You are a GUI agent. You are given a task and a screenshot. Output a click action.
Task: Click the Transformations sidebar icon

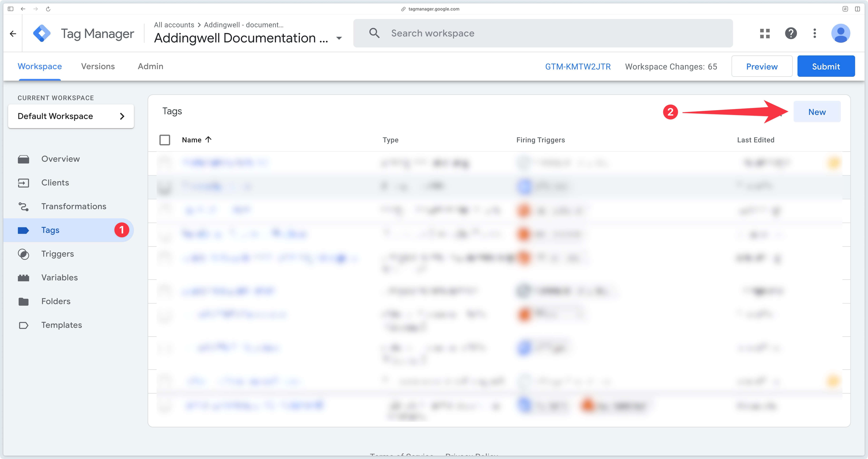coord(23,207)
